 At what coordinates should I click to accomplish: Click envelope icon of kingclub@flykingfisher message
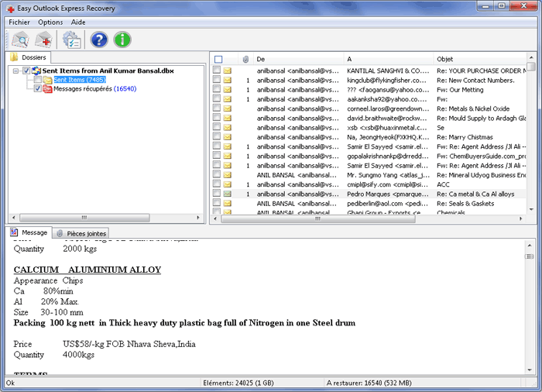tap(227, 80)
